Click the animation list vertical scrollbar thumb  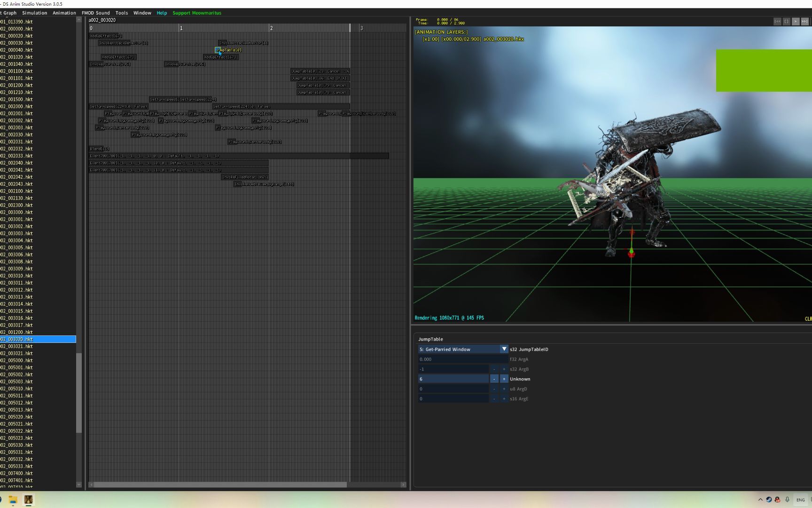point(79,393)
